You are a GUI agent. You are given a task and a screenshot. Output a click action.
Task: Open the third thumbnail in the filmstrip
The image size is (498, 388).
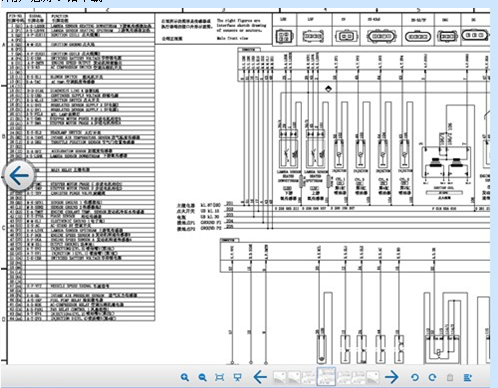point(308,377)
